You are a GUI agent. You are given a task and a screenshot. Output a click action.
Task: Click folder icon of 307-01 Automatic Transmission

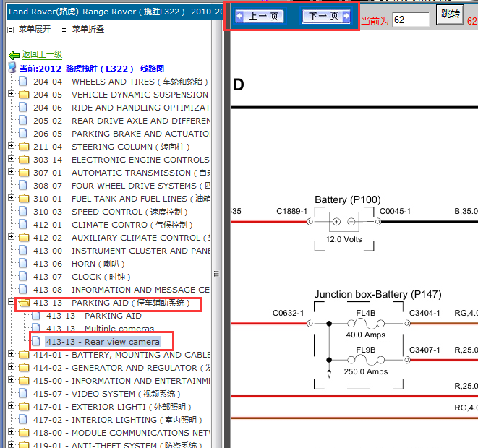[24, 173]
